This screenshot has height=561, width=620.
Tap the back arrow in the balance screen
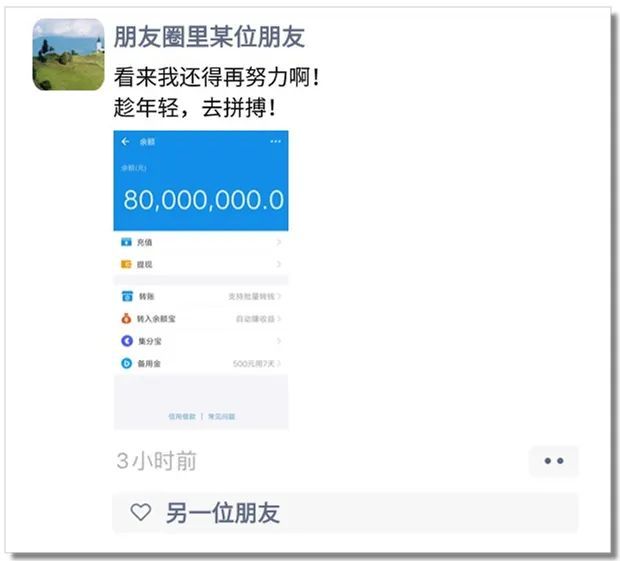(x=125, y=141)
